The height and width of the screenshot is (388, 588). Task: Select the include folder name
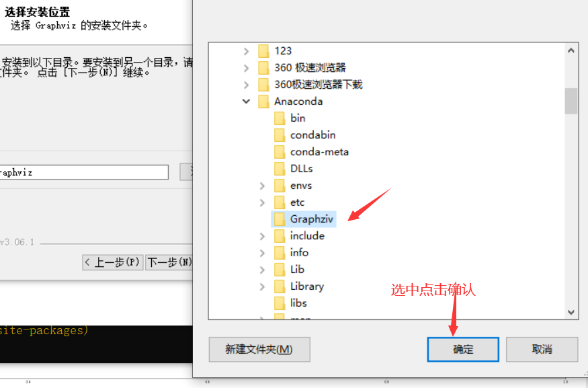click(x=307, y=236)
